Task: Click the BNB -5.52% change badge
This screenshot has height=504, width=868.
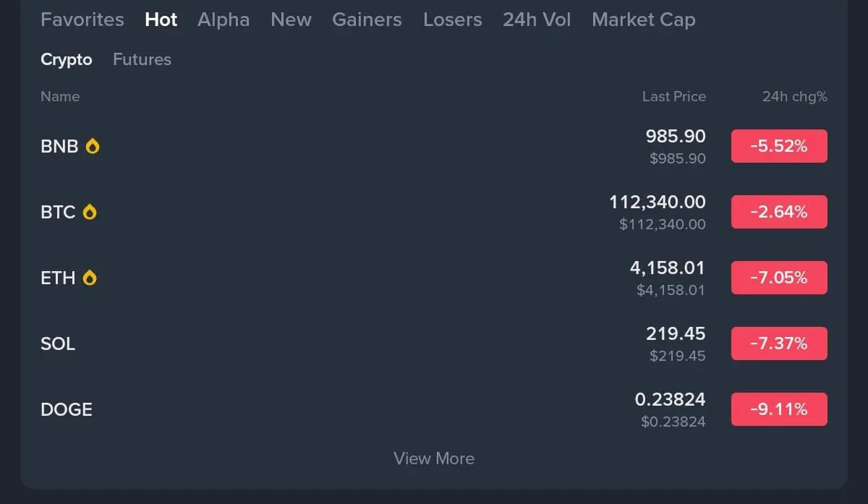Action: [x=779, y=146]
